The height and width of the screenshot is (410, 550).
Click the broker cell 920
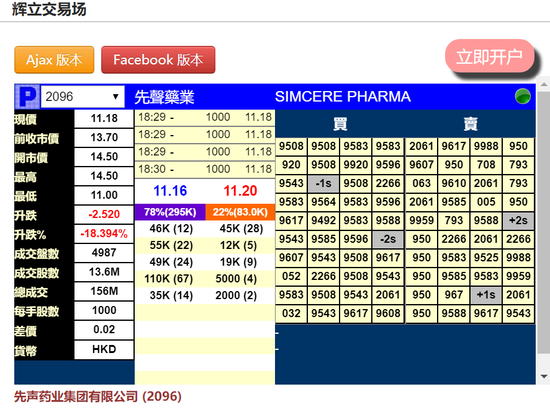click(x=291, y=165)
